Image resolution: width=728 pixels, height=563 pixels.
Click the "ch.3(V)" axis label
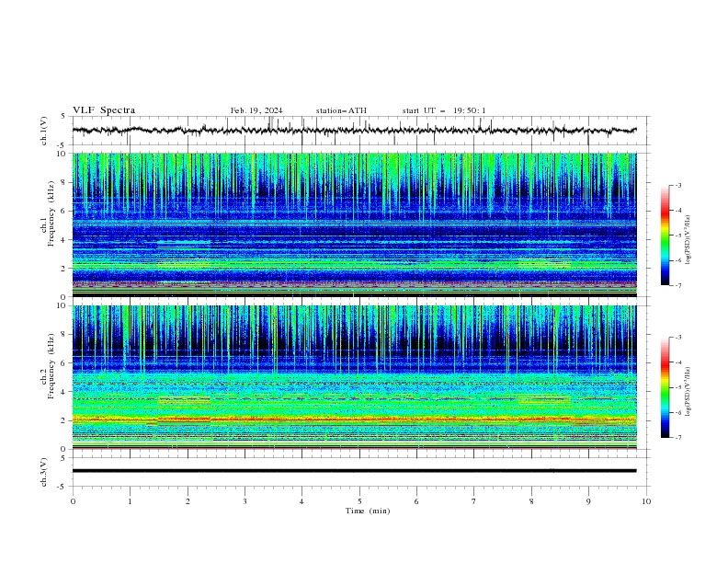coord(44,472)
